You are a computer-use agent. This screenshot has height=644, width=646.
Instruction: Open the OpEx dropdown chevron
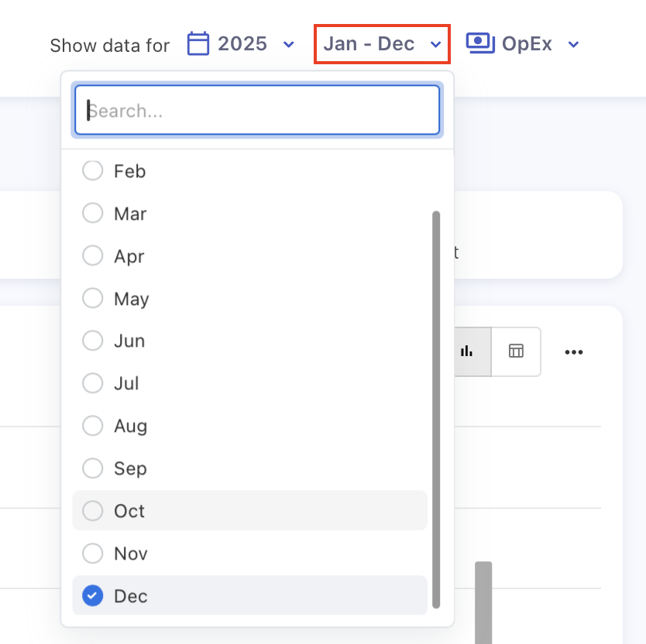(574, 45)
